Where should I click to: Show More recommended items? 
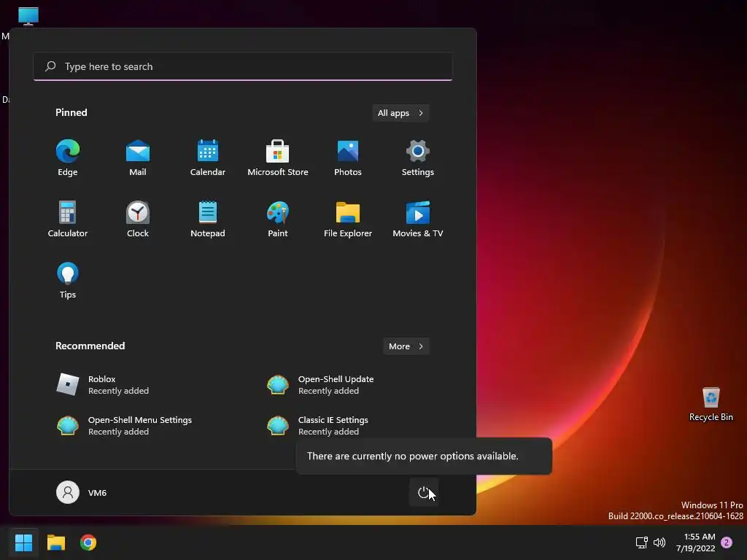(x=406, y=346)
